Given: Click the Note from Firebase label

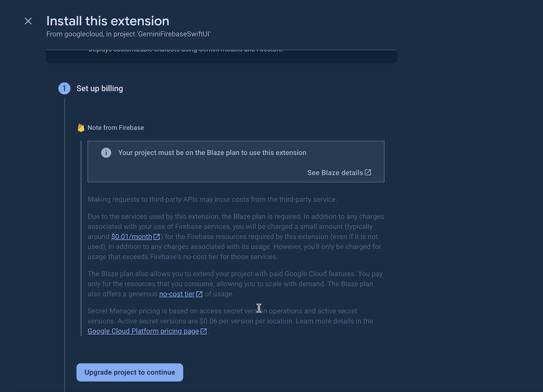Looking at the screenshot, I should 116,128.
